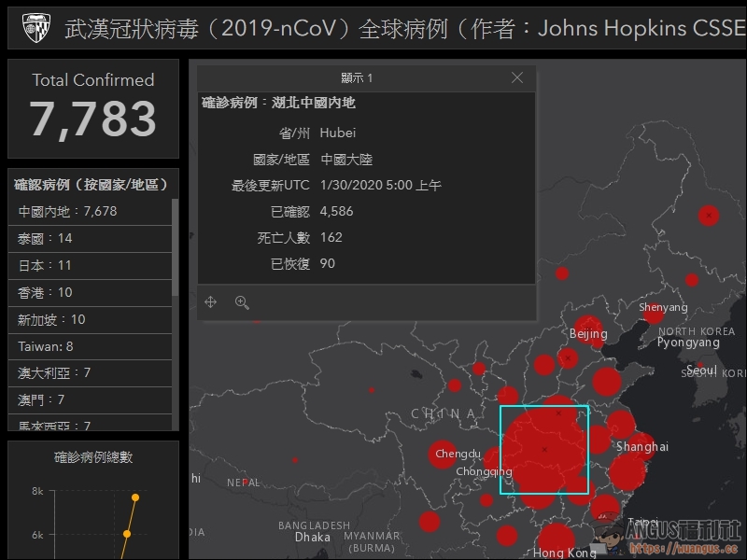
Task: Click the red circle above Hong Kong
Action: pos(555,539)
